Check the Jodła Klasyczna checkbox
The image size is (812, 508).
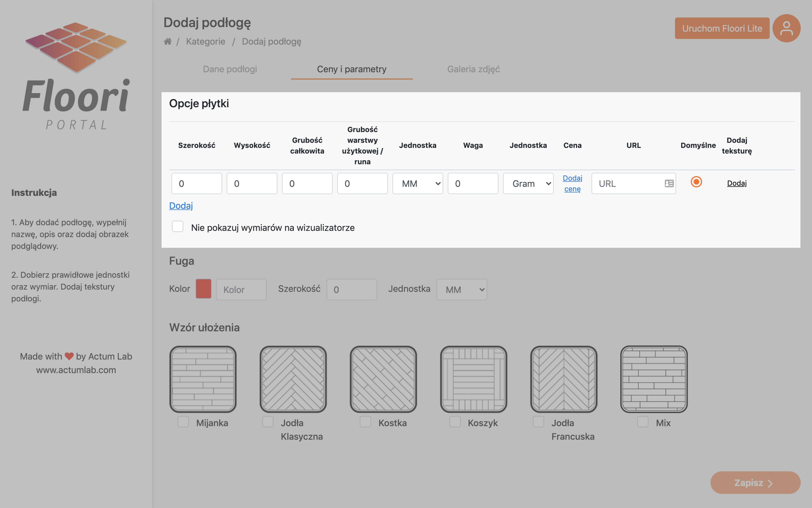[268, 422]
